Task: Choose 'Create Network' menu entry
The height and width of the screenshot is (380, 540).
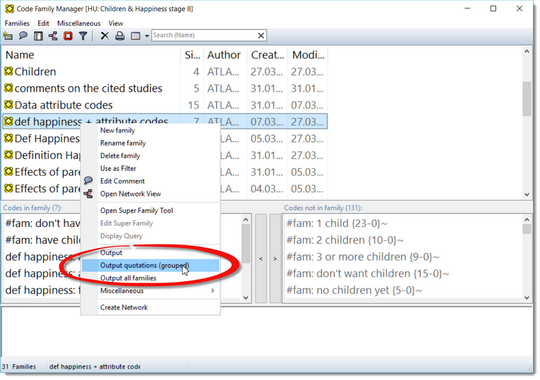Action: coord(150,307)
